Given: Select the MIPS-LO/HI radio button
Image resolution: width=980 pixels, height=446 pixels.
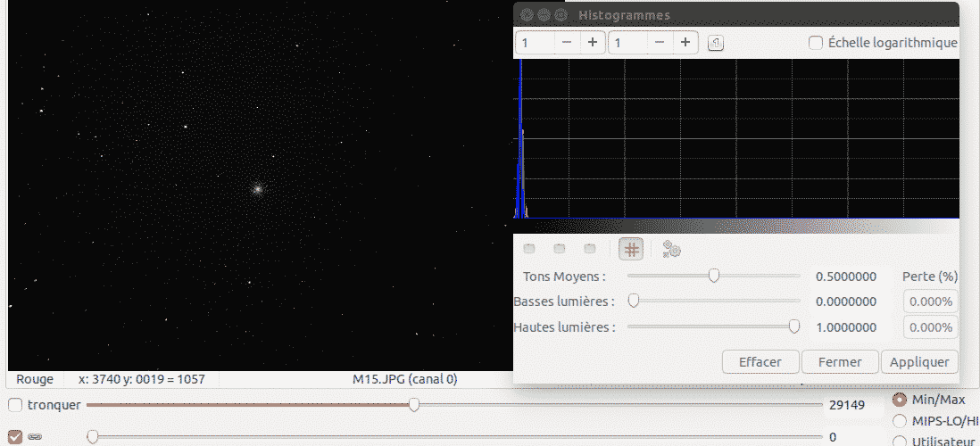Looking at the screenshot, I should pos(901,420).
